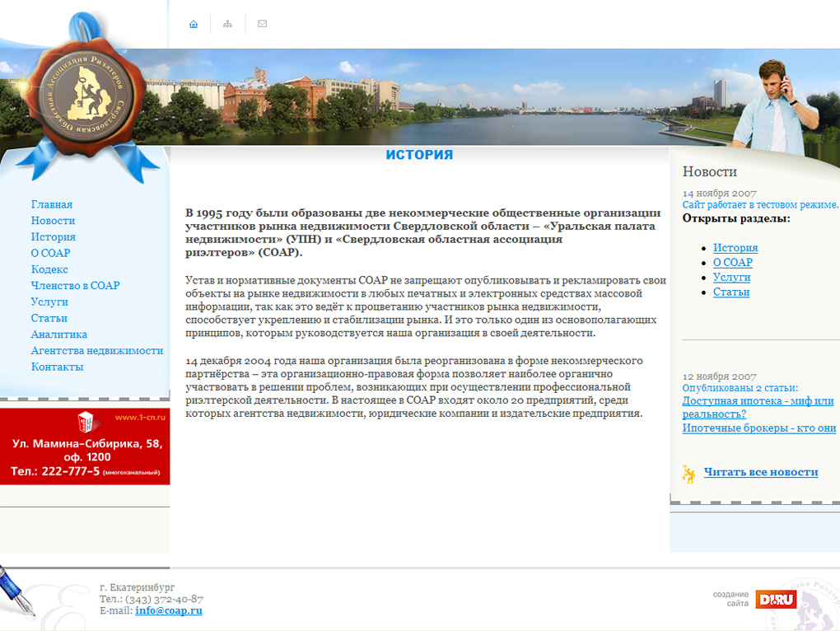Open article Ипотечные брокеры - кто они
Screen dimensions: 840x631
pos(759,428)
